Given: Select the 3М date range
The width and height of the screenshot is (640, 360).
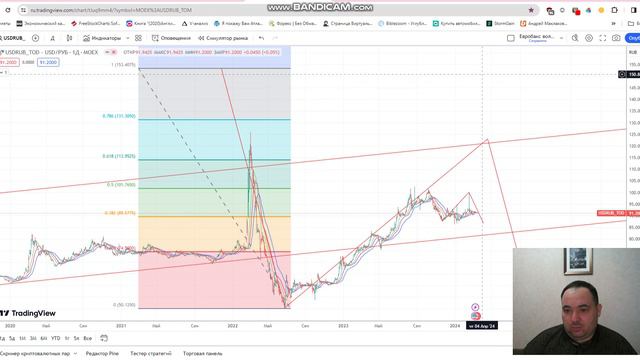Looking at the screenshot, I should (33, 338).
